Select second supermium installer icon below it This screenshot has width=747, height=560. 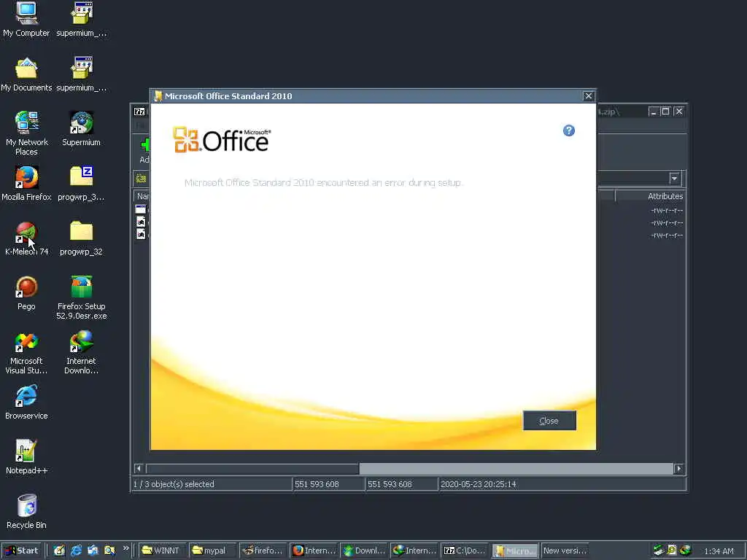pos(82,74)
